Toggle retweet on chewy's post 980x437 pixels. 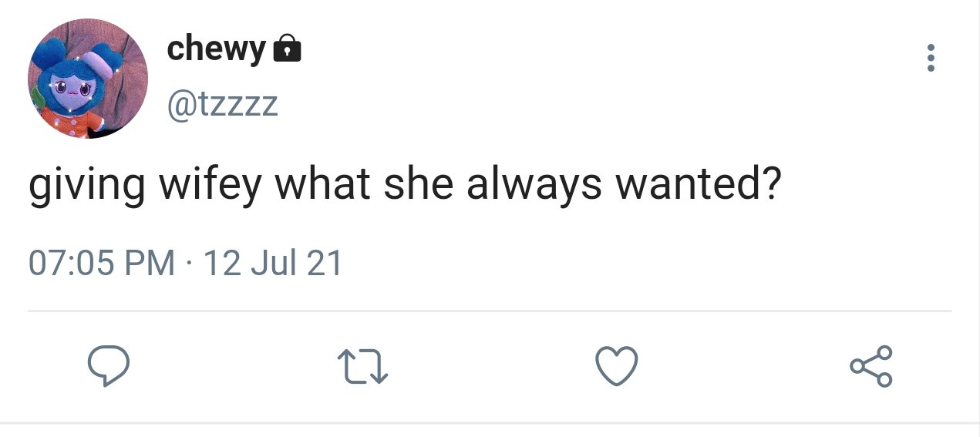click(x=362, y=366)
